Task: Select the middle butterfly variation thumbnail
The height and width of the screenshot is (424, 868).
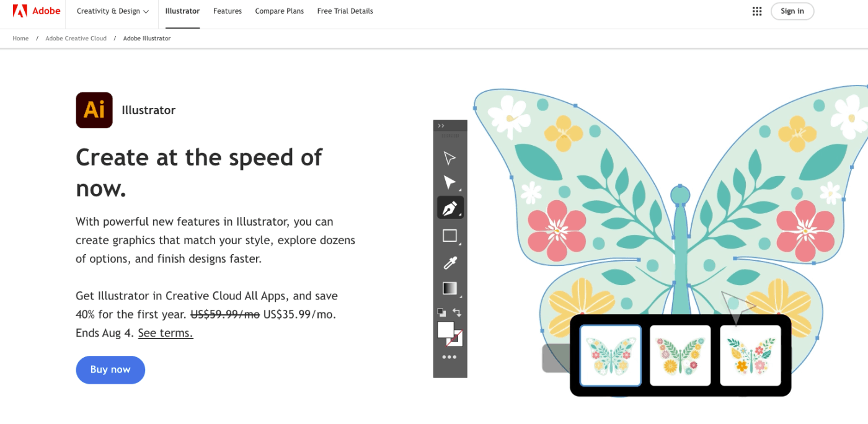Action: (x=680, y=356)
